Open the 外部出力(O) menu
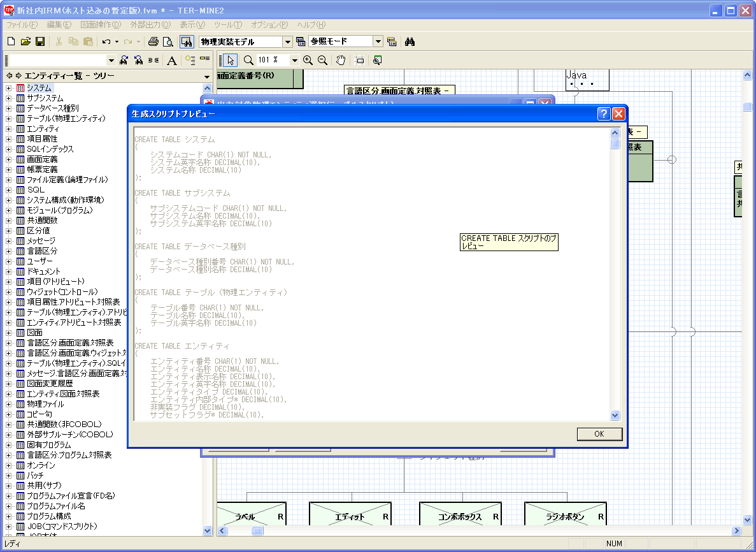The width and height of the screenshot is (756, 552). point(150,25)
